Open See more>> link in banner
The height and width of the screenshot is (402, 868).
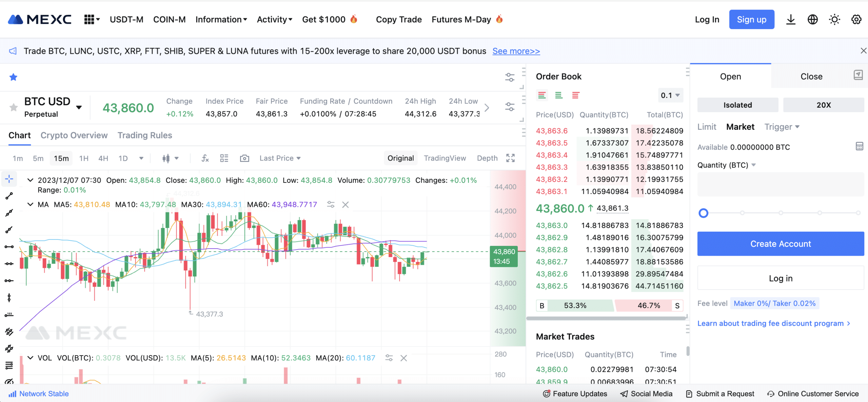pos(516,51)
